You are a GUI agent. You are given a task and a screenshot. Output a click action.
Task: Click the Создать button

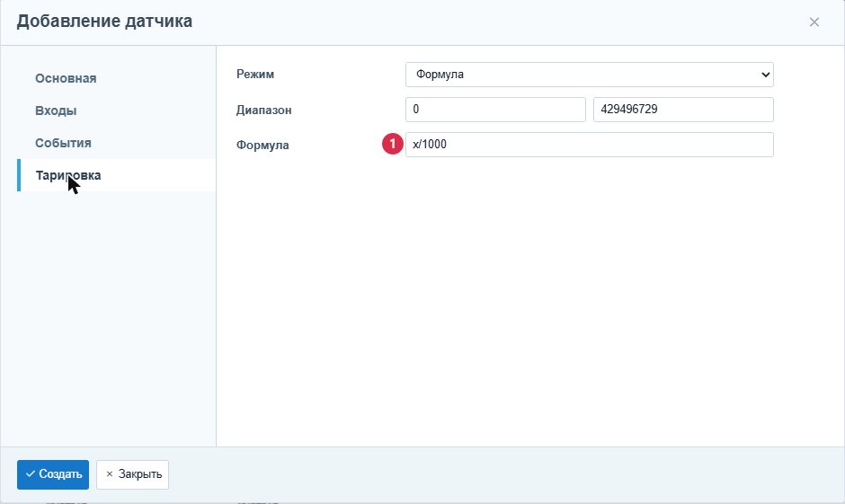(53, 474)
